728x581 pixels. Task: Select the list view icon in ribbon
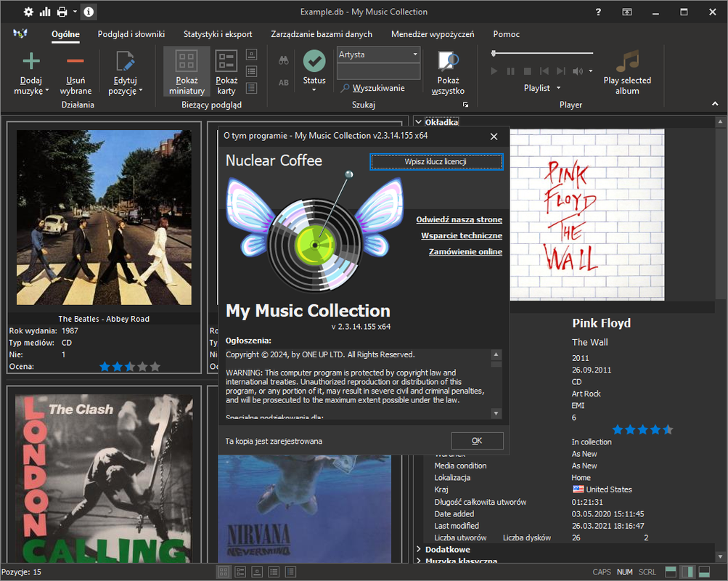(252, 71)
